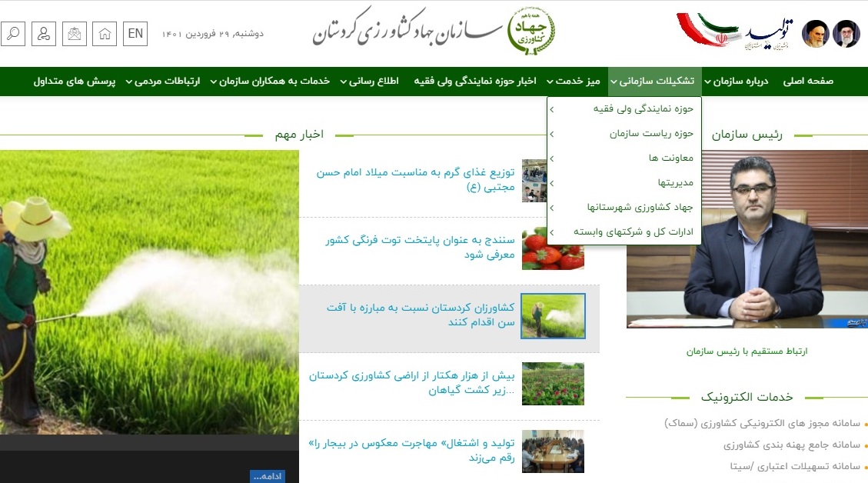This screenshot has height=483, width=868.
Task: Open سامانه مجوز های الکترونیکی کشاورزی link
Action: tap(762, 423)
